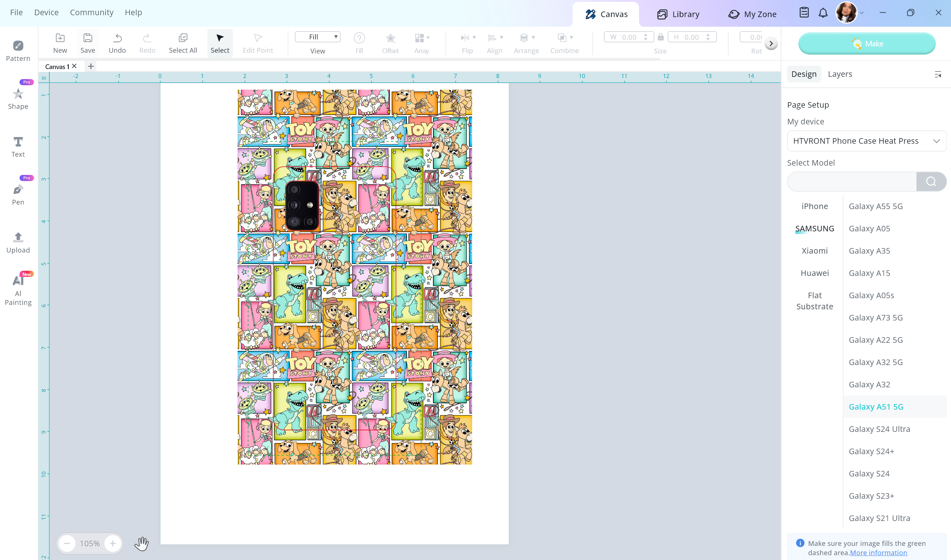Zoom in with the plus button

click(x=113, y=543)
